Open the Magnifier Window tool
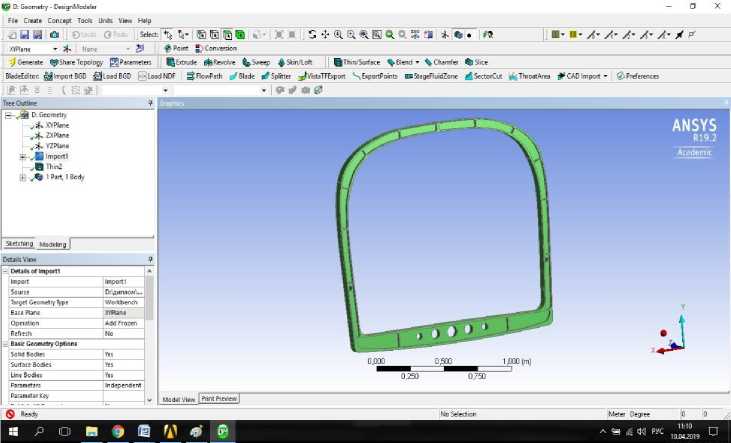The height and width of the screenshot is (443, 731). (377, 35)
